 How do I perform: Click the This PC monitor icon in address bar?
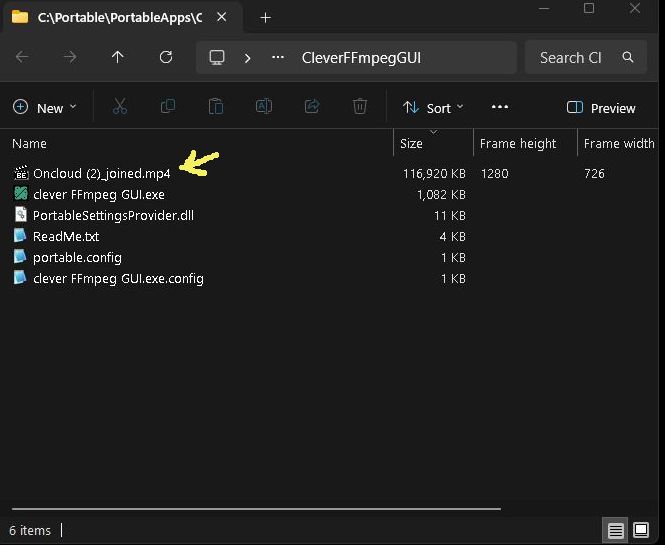[217, 57]
